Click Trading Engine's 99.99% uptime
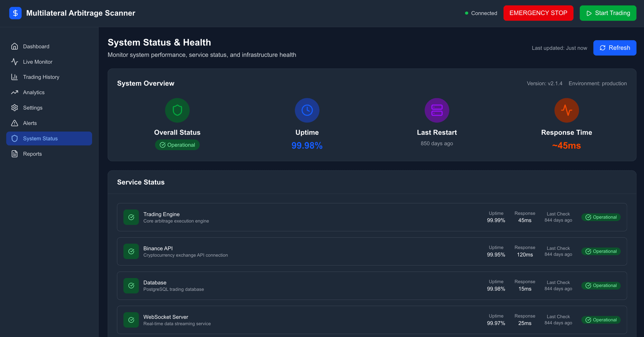 pyautogui.click(x=496, y=220)
